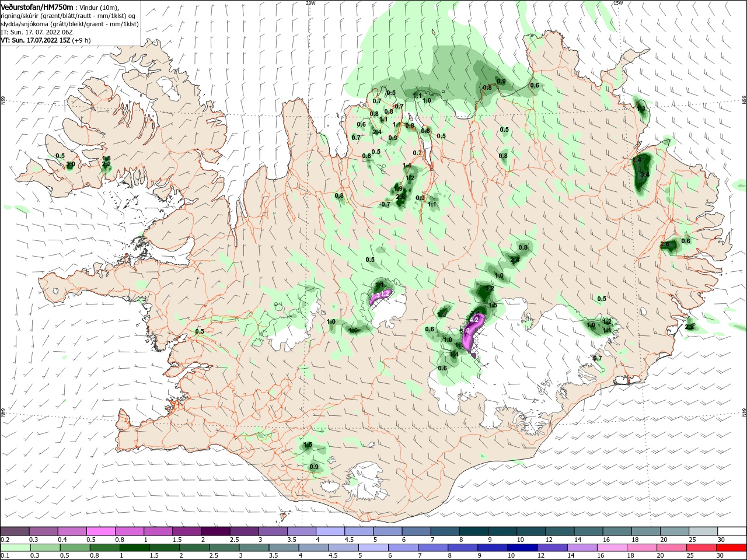The height and width of the screenshot is (560, 747).
Task: Click the 0.5 value in the Westfjords
Action: 60,156
